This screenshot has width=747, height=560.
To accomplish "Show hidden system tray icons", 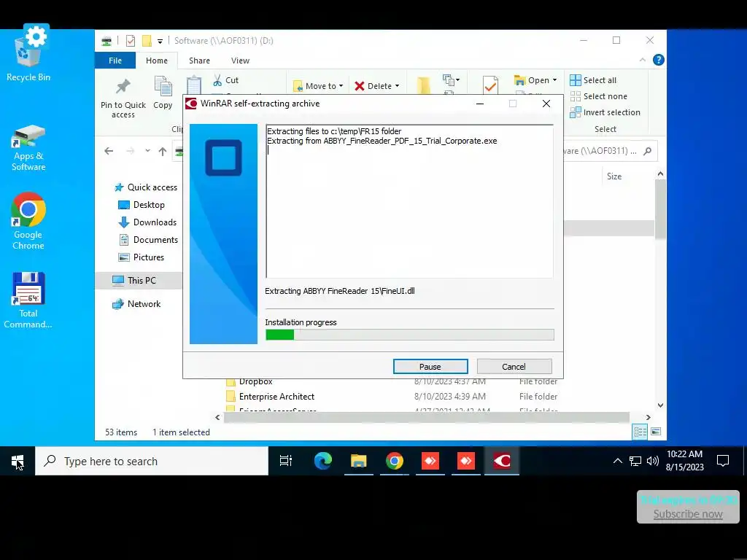I will pyautogui.click(x=617, y=461).
